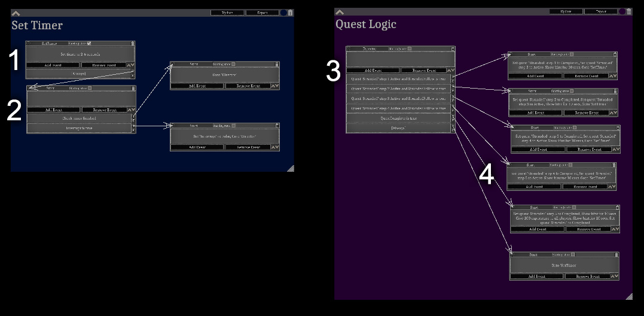Open the Quest Logic panel's purple color circle

coord(622,11)
